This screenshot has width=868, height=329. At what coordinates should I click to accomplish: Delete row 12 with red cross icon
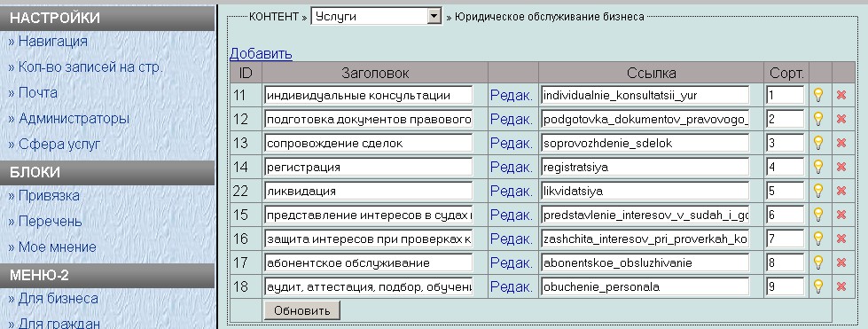[x=841, y=119]
